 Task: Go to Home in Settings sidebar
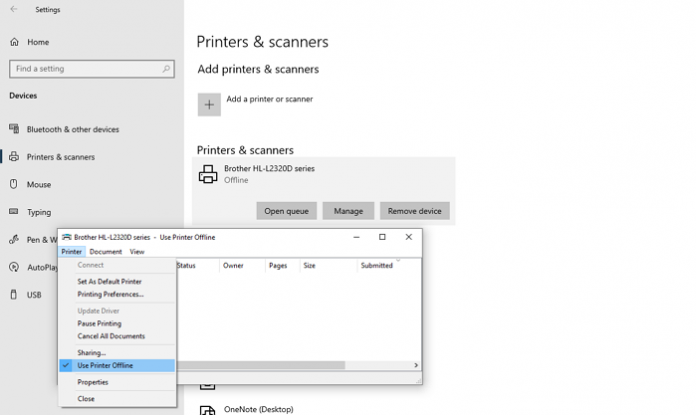pyautogui.click(x=38, y=42)
